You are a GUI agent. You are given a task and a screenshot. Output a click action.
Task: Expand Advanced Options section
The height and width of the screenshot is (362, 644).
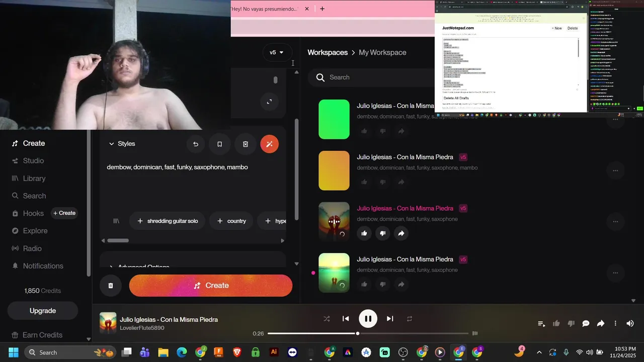point(139,266)
